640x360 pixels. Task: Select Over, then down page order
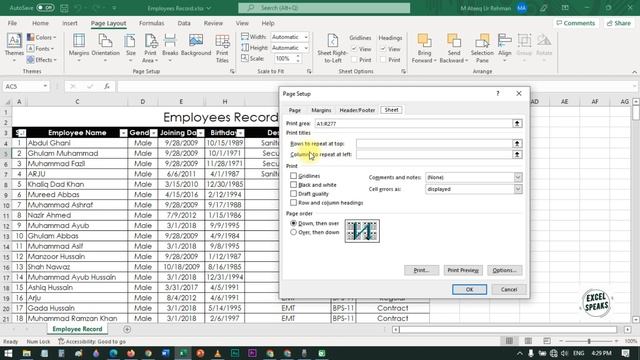click(x=293, y=232)
